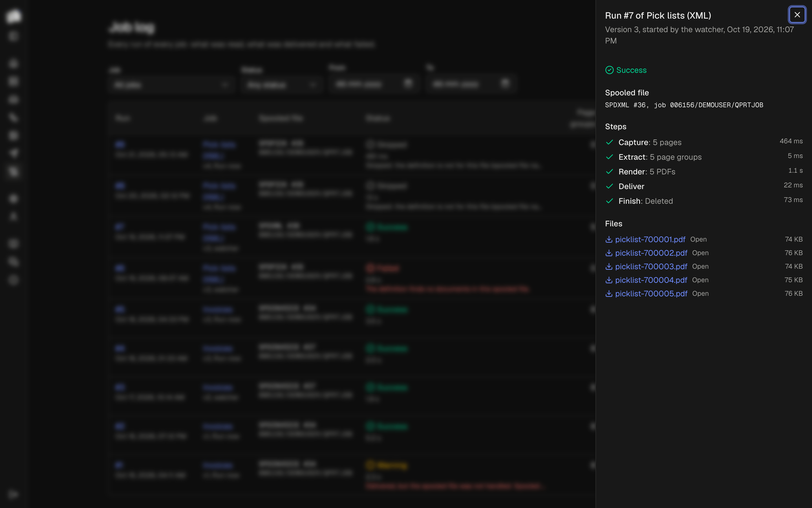Click the Deliver step checkmark icon
The height and width of the screenshot is (508, 812).
[609, 186]
